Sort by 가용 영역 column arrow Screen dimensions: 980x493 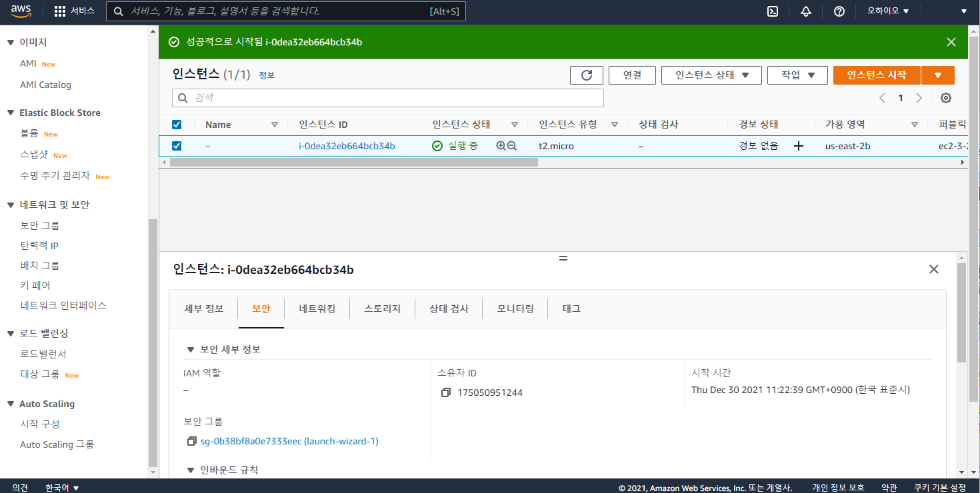(915, 125)
